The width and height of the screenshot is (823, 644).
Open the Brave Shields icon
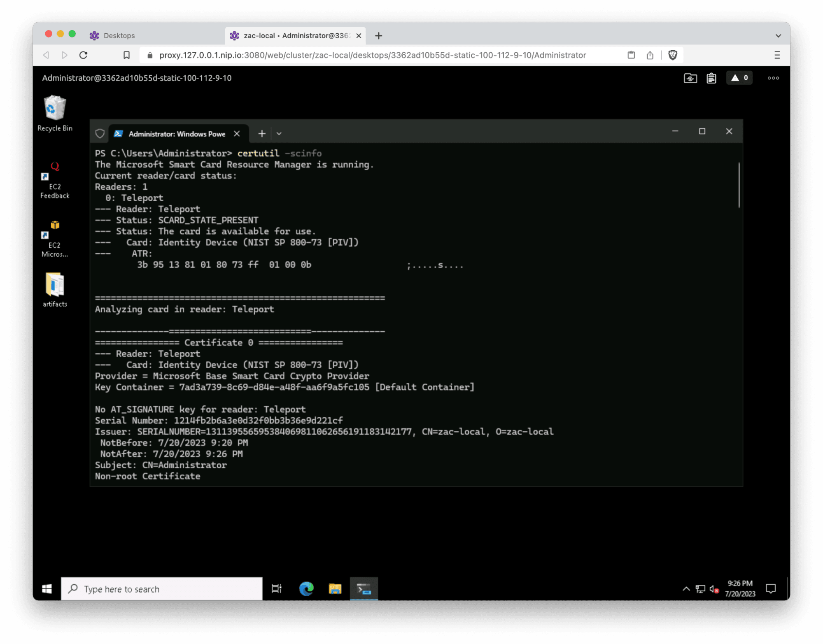pyautogui.click(x=673, y=55)
